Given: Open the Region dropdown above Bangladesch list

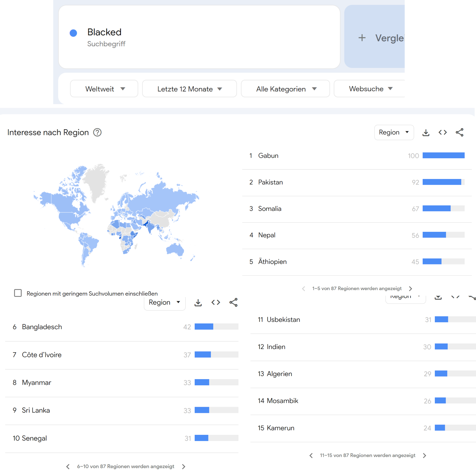Looking at the screenshot, I should pyautogui.click(x=165, y=302).
